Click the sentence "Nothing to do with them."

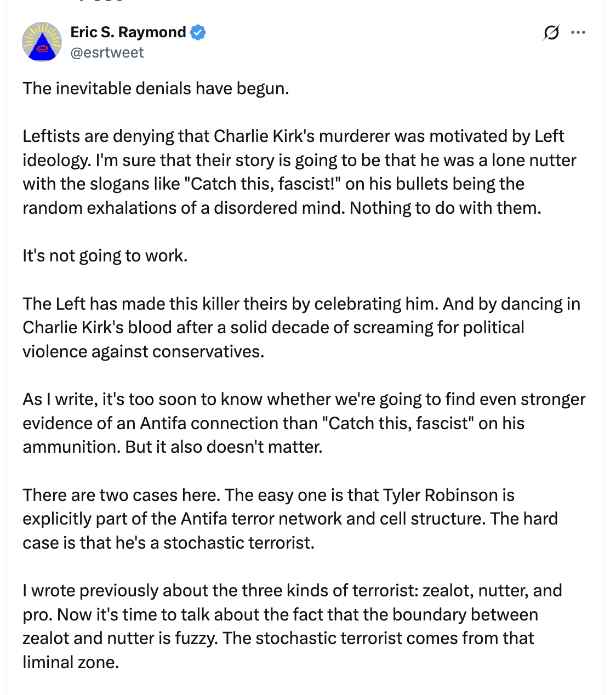point(445,208)
